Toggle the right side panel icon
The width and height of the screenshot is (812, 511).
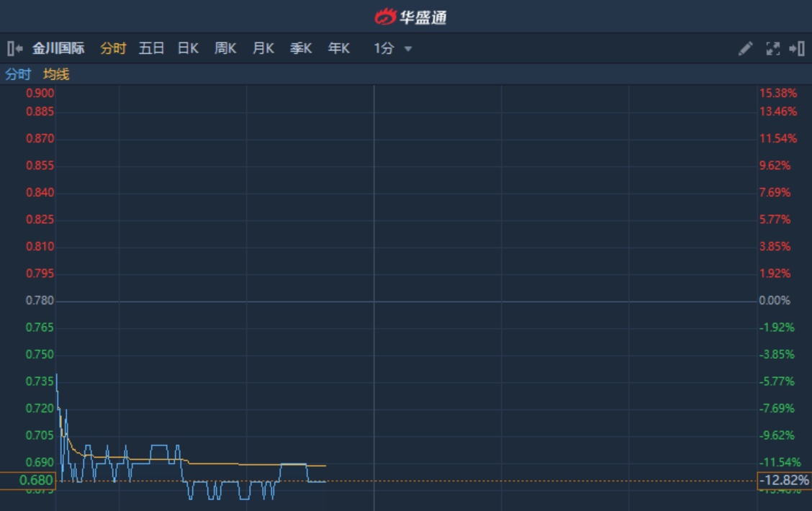(x=796, y=49)
